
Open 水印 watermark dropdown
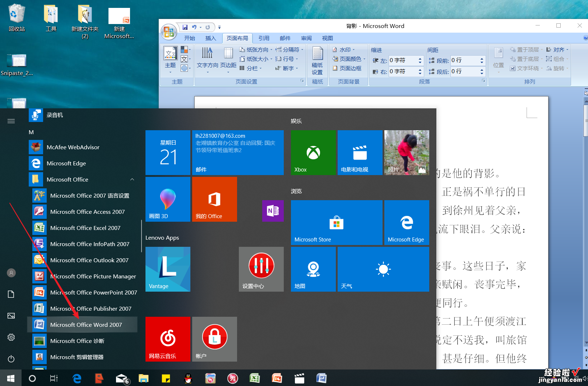(344, 50)
